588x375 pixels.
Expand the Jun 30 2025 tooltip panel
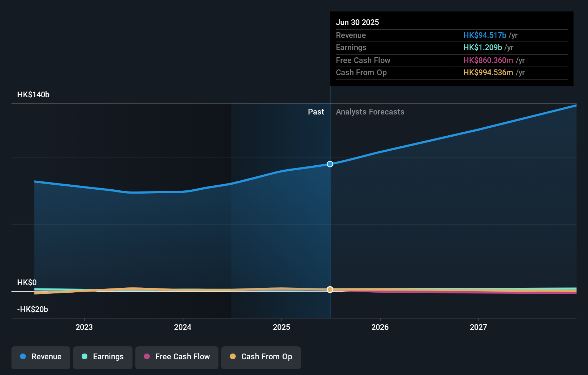(x=452, y=48)
